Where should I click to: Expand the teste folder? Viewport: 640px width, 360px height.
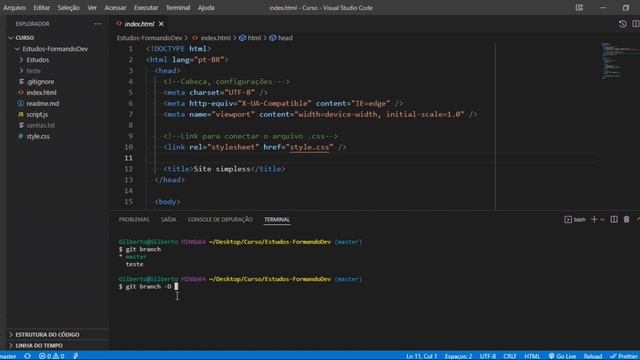point(33,71)
